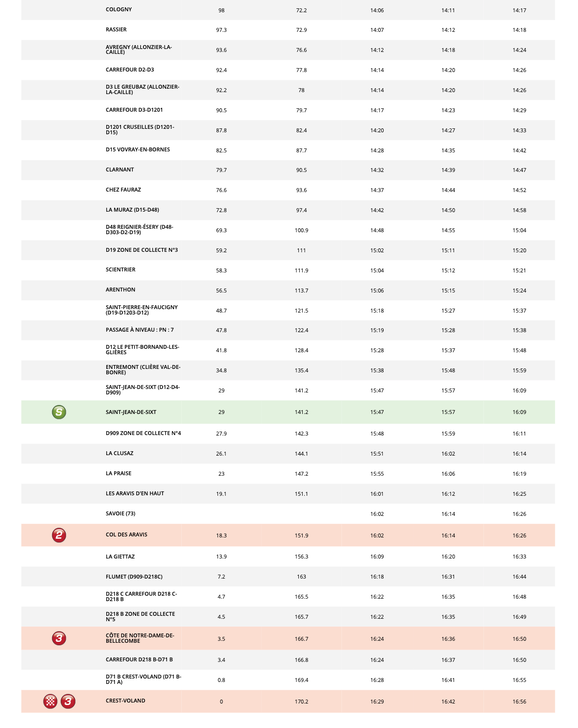Select the Col des Aravis row name
Screen dimensions: 578x728
[126, 535]
